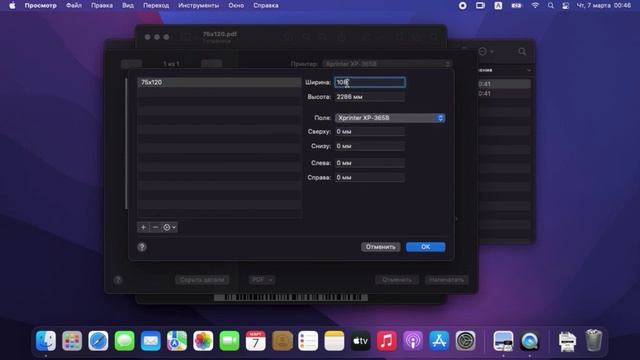Open the Просмотр application menu

click(x=40, y=6)
